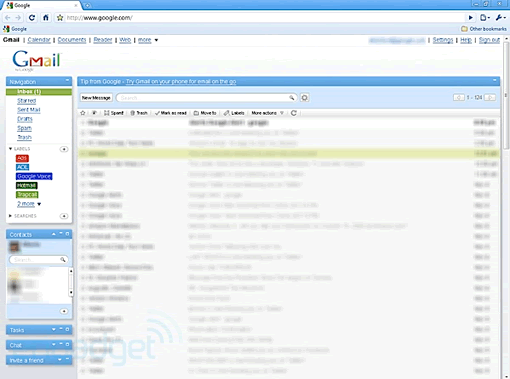
Task: Open the Settings link
Action: (x=443, y=40)
